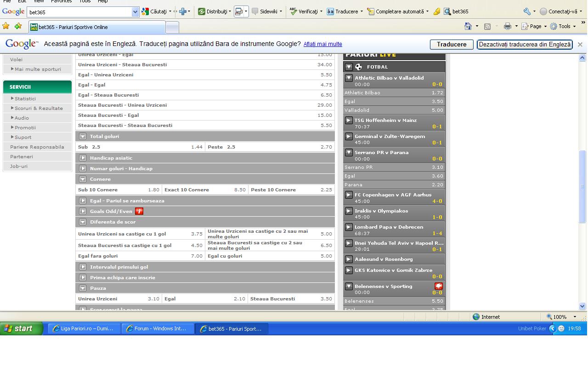Click the Add to Favorites icon

(x=18, y=26)
